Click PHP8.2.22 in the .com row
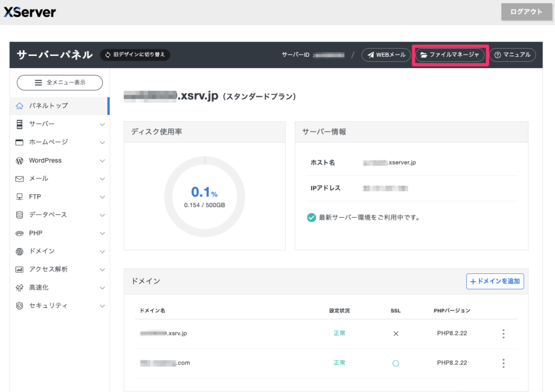 tap(452, 363)
